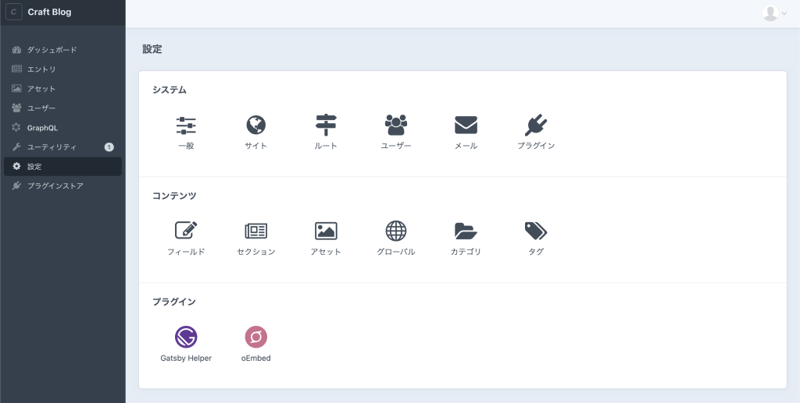Open Gatsby Helper plugin settings

coord(186,338)
